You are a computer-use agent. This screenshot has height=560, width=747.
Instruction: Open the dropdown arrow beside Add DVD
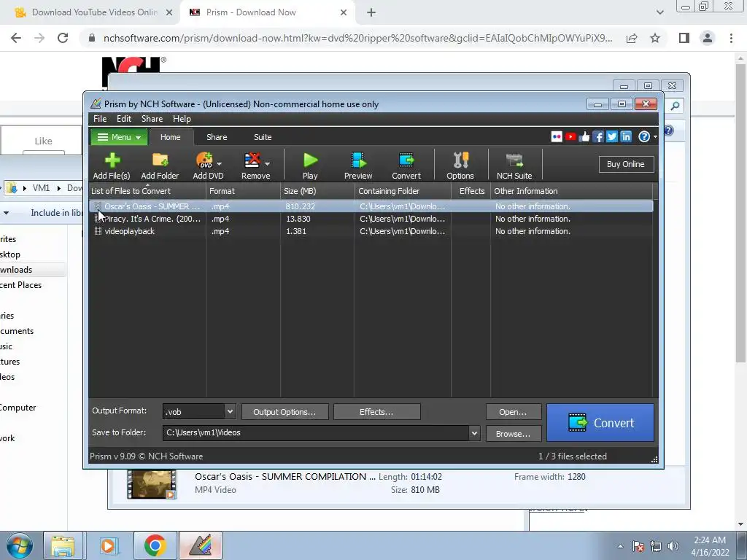[x=219, y=164]
